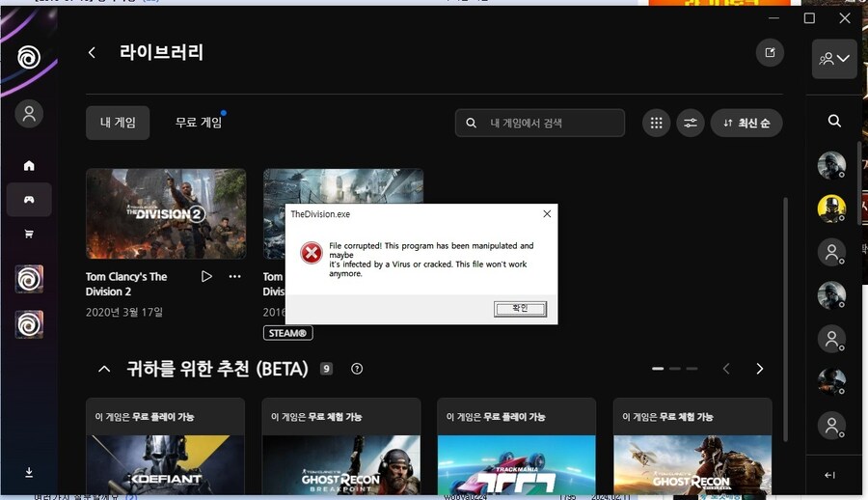Play Tom Clancy's The Division 2
This screenshot has width=868, height=500.
pos(206,276)
